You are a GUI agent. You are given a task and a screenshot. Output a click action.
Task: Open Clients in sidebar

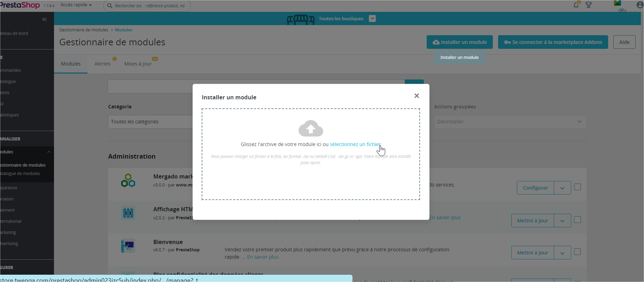point(5,93)
